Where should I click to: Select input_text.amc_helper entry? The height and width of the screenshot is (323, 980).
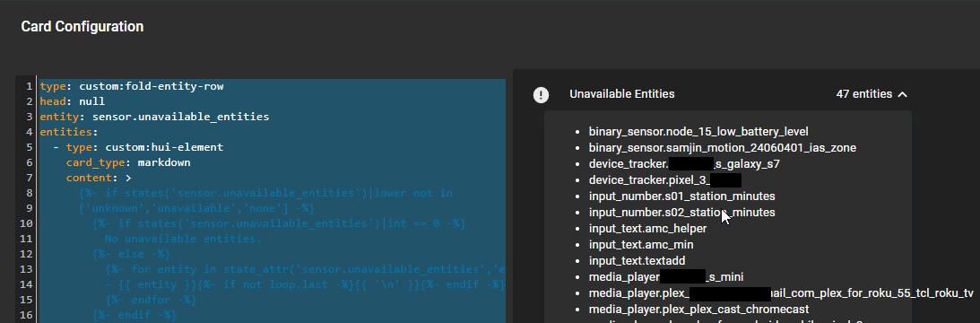tap(647, 229)
